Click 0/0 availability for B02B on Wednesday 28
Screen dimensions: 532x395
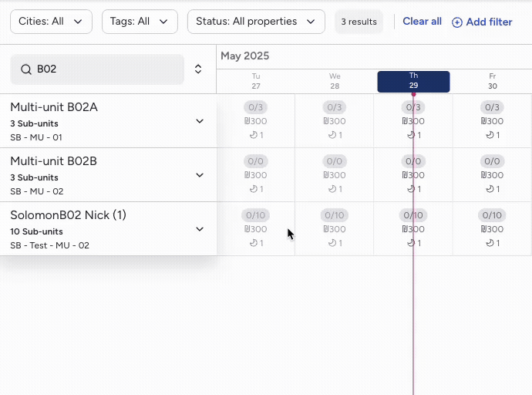coord(334,161)
